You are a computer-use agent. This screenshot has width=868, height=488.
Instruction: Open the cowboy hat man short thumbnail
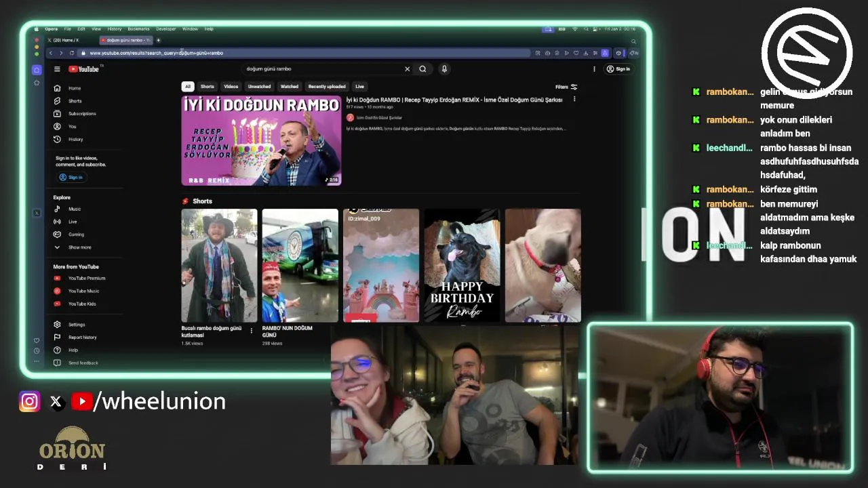(x=219, y=266)
